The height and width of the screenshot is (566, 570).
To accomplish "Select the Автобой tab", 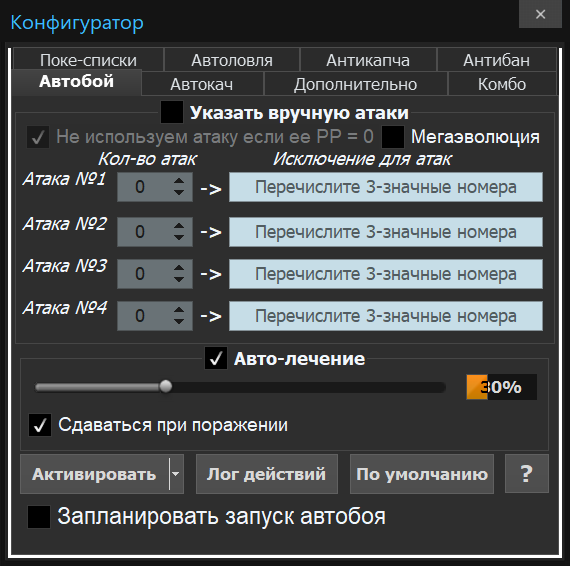I will pos(76,82).
